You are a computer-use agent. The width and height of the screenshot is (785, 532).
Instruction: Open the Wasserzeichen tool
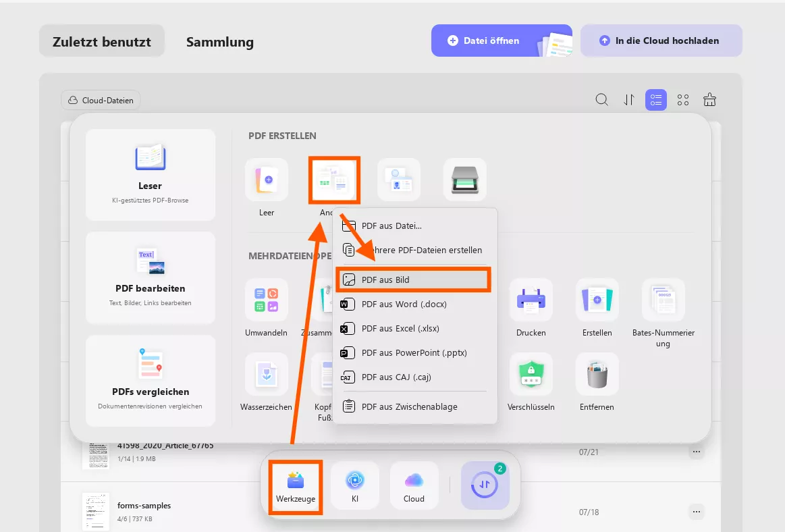[267, 374]
